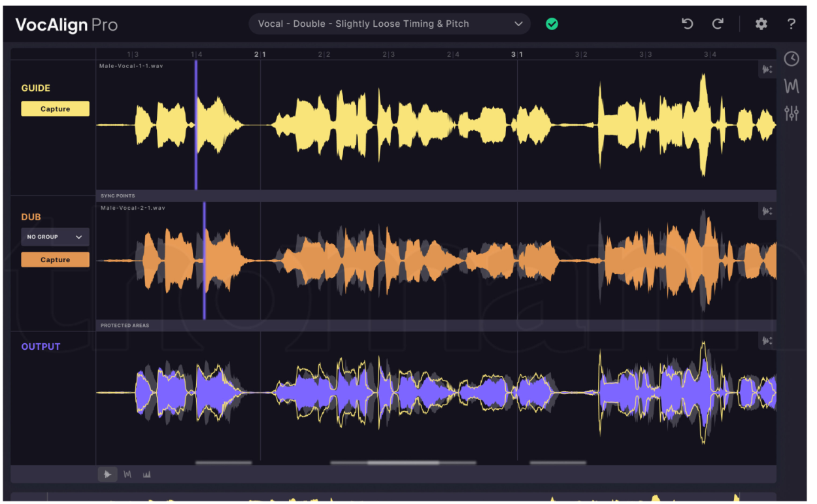Open the timing panel clock icon
The image size is (817, 504).
pyautogui.click(x=791, y=59)
